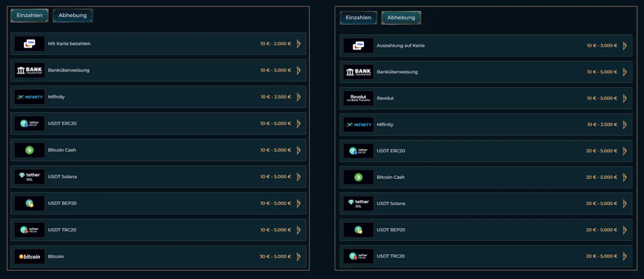The width and height of the screenshot is (644, 279).
Task: Click the Bank Transfer logo in the deposit list
Action: 29,70
